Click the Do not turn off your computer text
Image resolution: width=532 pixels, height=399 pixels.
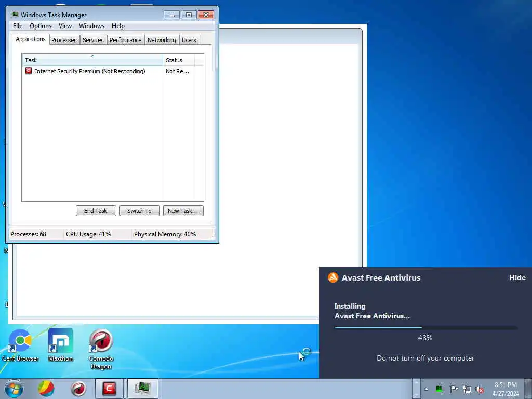coord(425,358)
